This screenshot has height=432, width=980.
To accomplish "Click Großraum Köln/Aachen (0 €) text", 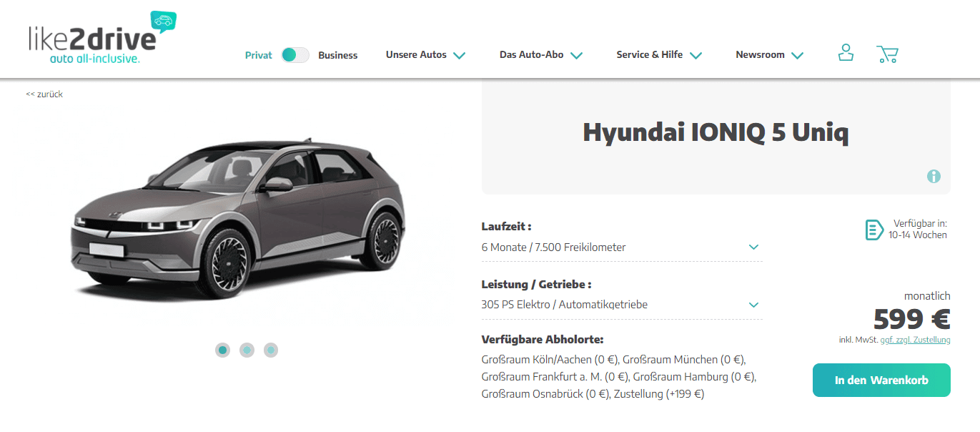I will [550, 359].
